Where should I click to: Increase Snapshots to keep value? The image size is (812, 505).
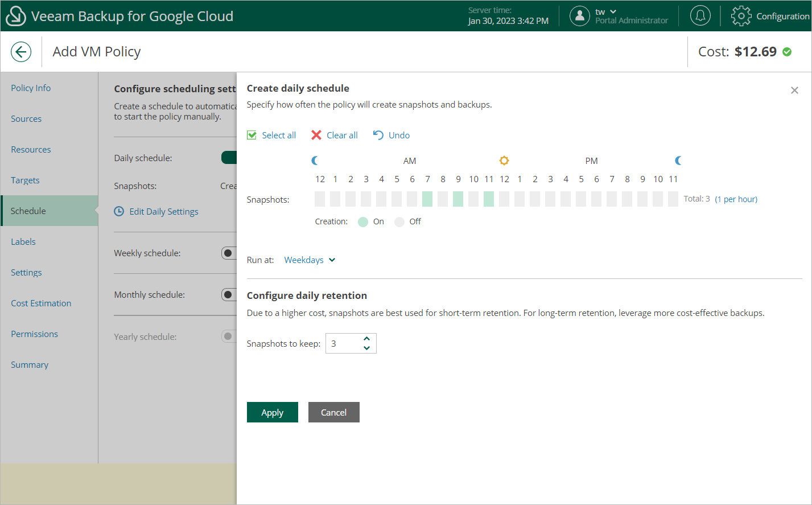pos(366,338)
